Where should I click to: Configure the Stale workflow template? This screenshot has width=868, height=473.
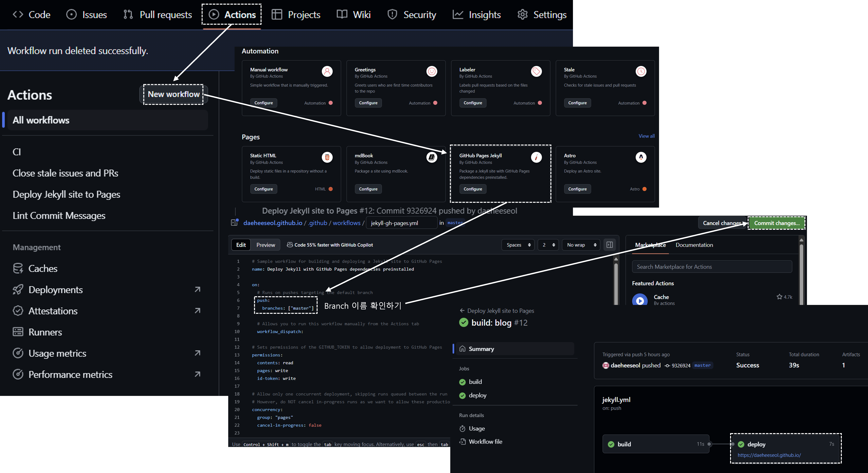(577, 103)
